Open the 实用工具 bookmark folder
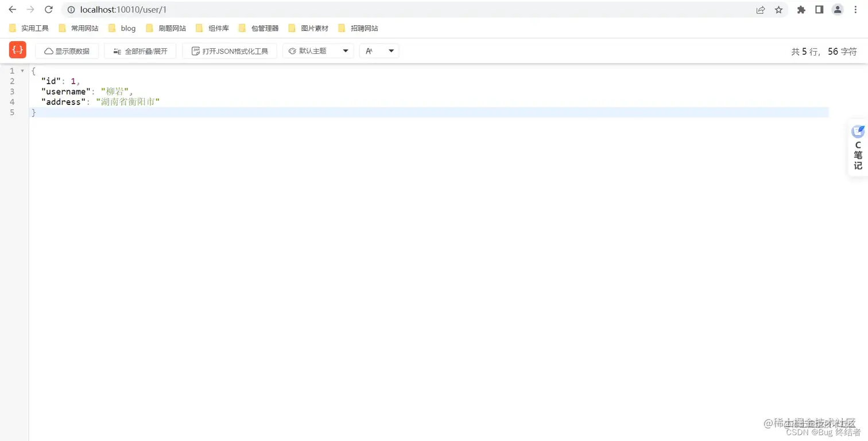This screenshot has height=441, width=868. 29,28
